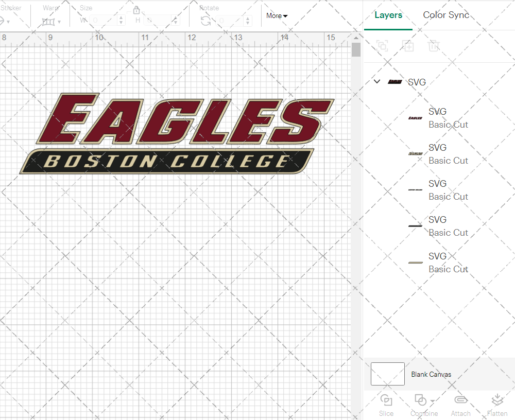The height and width of the screenshot is (420, 515).
Task: Select the Attach tool
Action: click(x=460, y=406)
